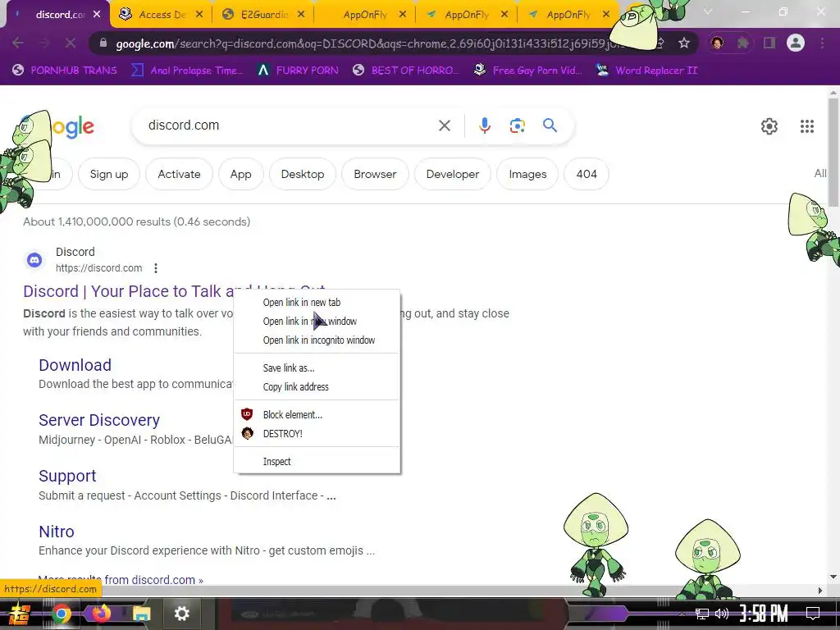Open Chrome from the taskbar

[x=61, y=614]
